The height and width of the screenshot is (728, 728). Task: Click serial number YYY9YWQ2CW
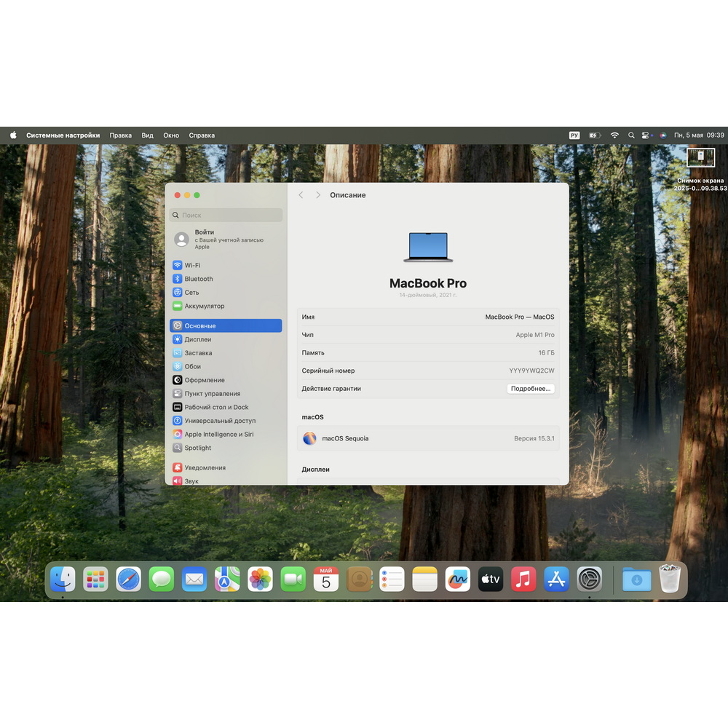pyautogui.click(x=531, y=371)
